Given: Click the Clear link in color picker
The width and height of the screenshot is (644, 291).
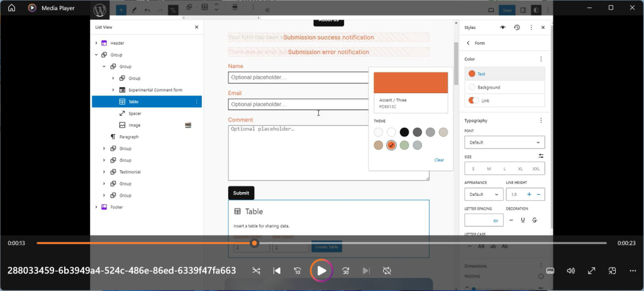Looking at the screenshot, I should coord(439,160).
